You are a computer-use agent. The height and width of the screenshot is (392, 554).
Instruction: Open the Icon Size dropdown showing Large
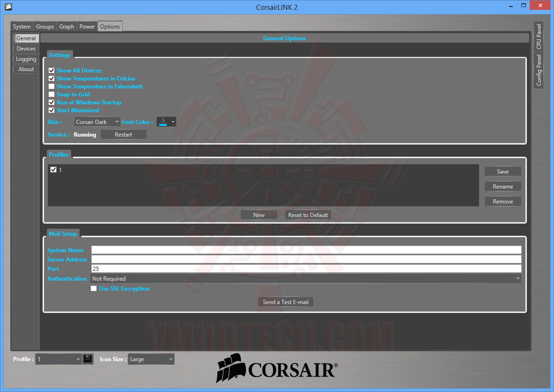pos(151,359)
